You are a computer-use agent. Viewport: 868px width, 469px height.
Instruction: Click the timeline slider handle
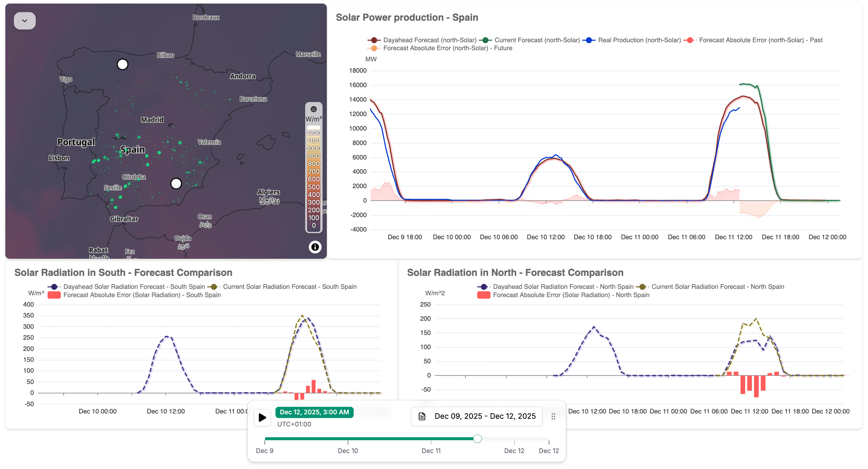477,439
